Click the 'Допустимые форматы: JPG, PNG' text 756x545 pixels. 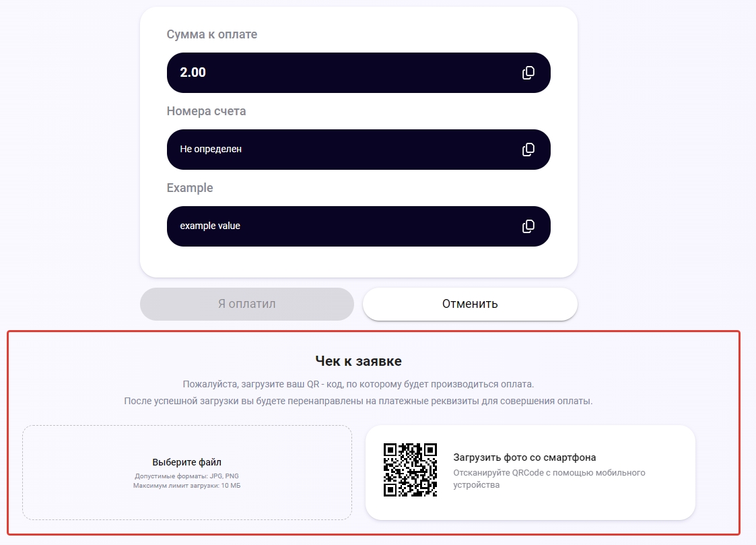187,476
